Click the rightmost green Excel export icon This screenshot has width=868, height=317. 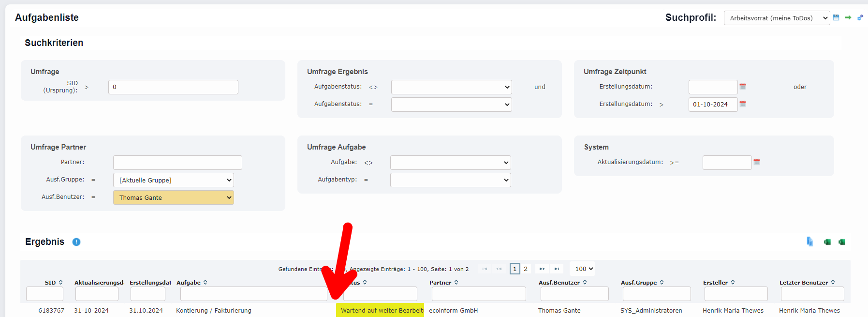pyautogui.click(x=842, y=242)
